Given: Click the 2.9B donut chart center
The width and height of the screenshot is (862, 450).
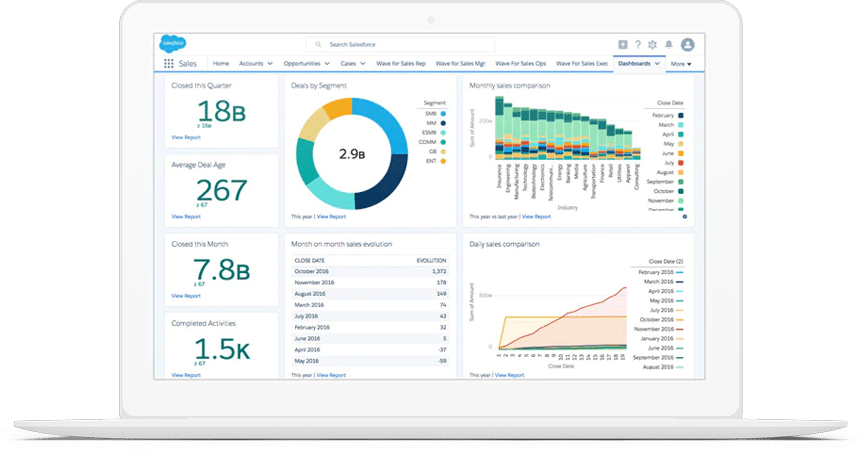Looking at the screenshot, I should (352, 154).
